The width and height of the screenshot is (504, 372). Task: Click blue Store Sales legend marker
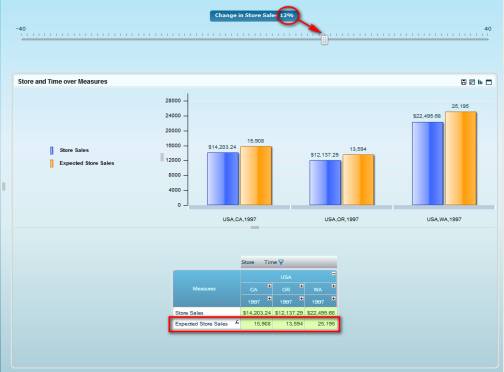[52, 150]
